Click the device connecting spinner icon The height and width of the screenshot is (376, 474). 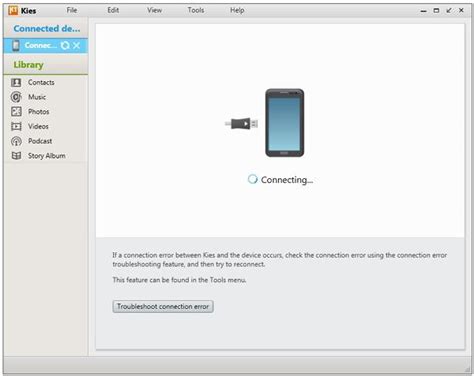pyautogui.click(x=65, y=45)
